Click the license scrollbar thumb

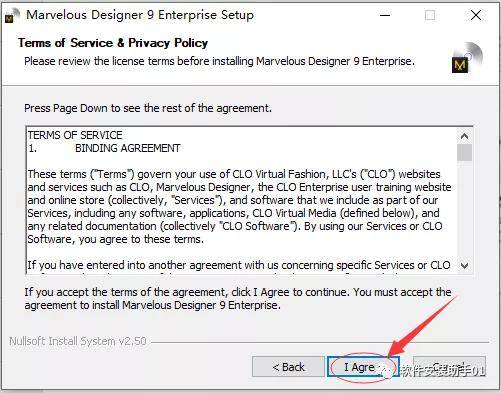pyautogui.click(x=464, y=152)
